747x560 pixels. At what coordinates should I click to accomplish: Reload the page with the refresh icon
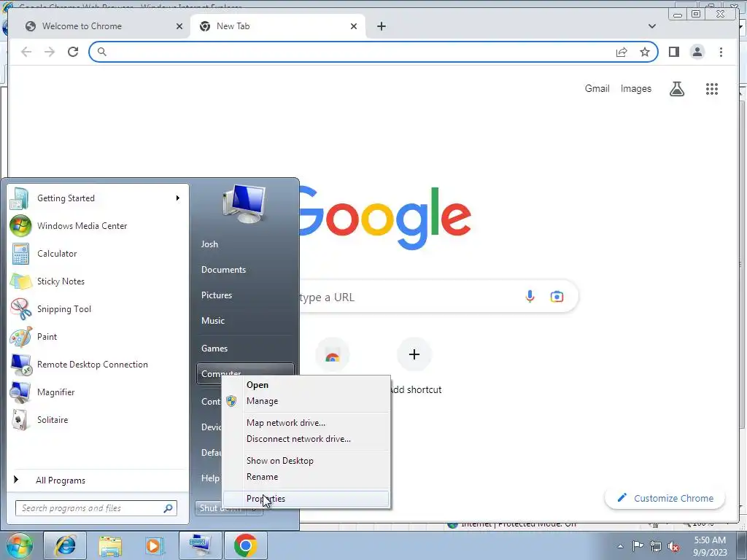(73, 52)
